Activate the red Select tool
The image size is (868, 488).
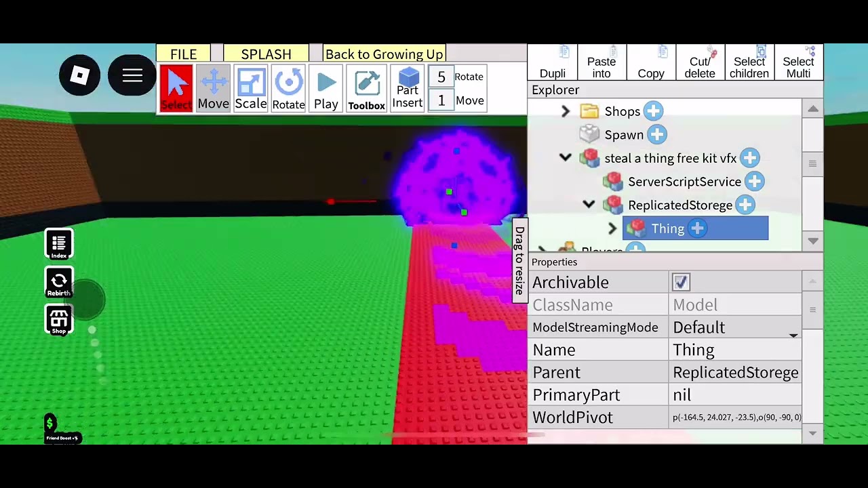176,88
